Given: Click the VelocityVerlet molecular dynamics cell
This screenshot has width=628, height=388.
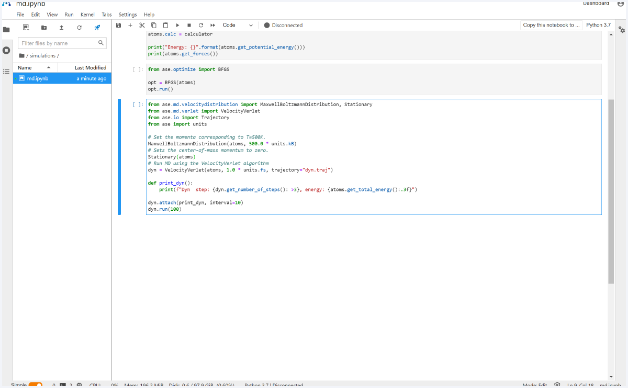Looking at the screenshot, I should click(x=374, y=157).
